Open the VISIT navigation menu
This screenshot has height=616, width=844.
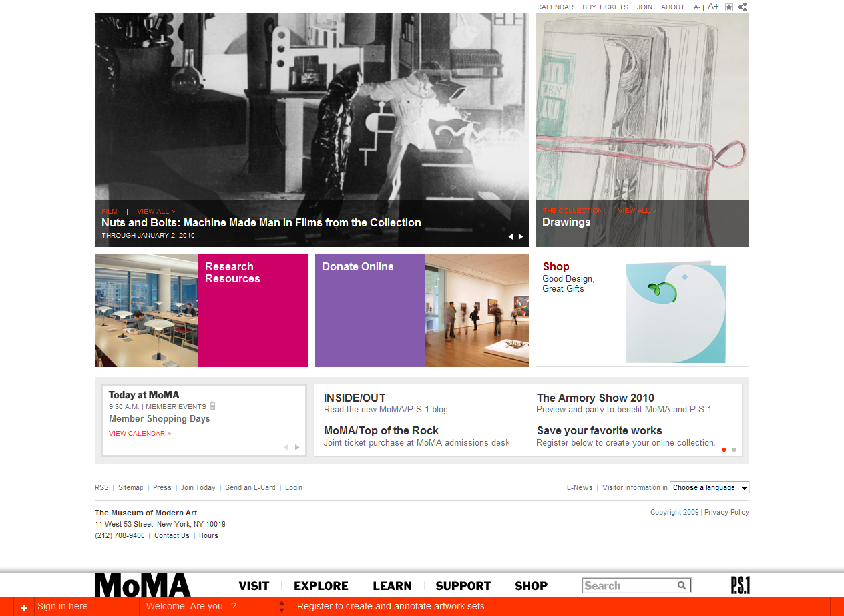254,586
